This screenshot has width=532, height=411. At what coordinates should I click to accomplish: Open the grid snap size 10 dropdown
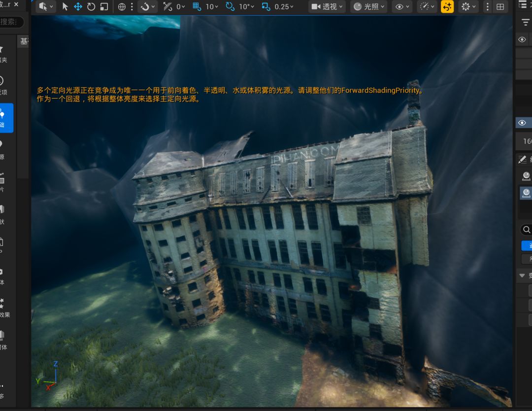[212, 6]
